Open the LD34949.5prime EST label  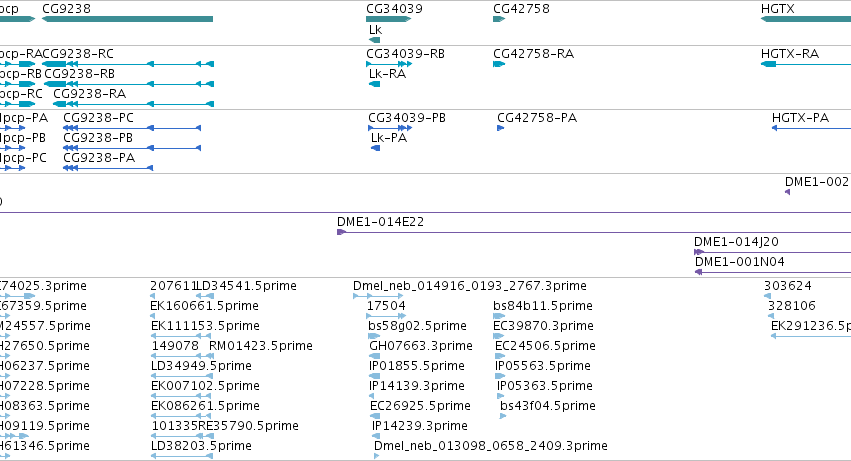(201, 366)
